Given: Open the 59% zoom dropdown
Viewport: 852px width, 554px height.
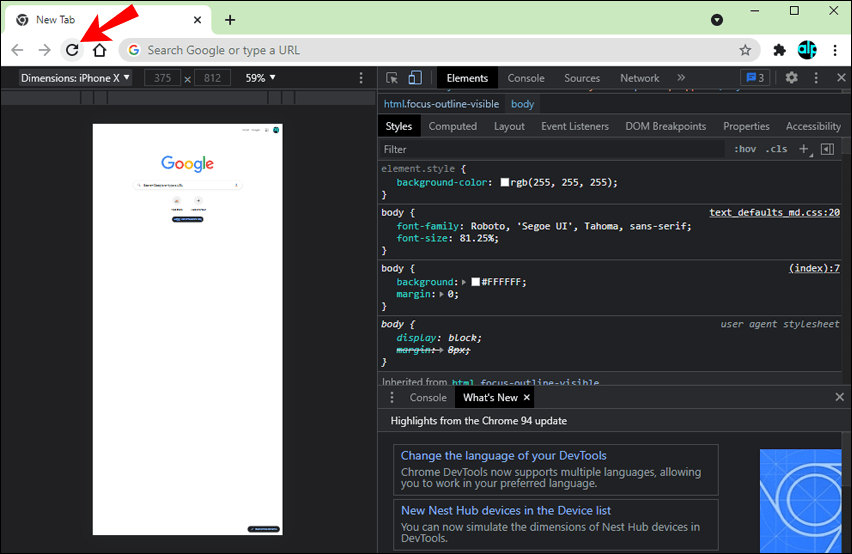Looking at the screenshot, I should click(x=260, y=78).
